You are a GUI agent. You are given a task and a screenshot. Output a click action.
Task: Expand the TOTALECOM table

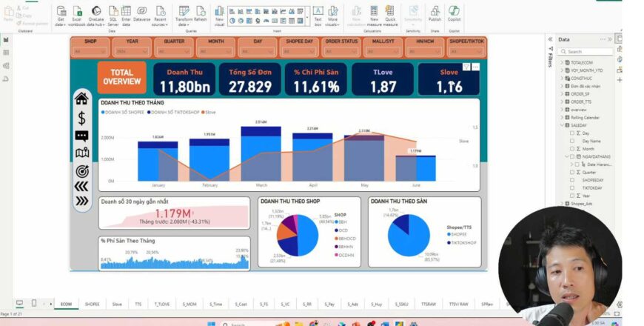(562, 62)
